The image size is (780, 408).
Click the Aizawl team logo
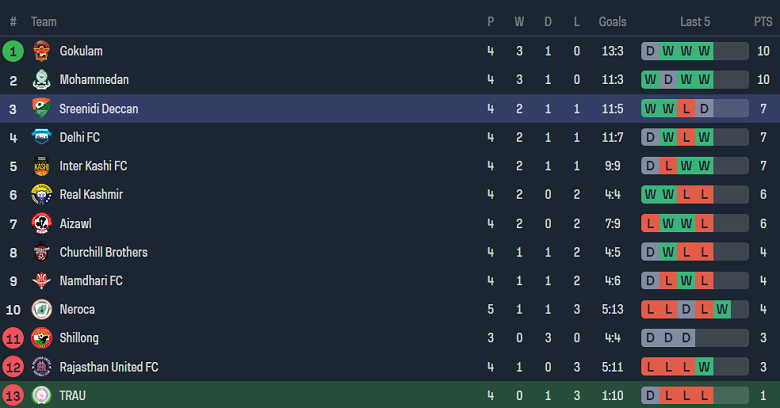(x=41, y=224)
